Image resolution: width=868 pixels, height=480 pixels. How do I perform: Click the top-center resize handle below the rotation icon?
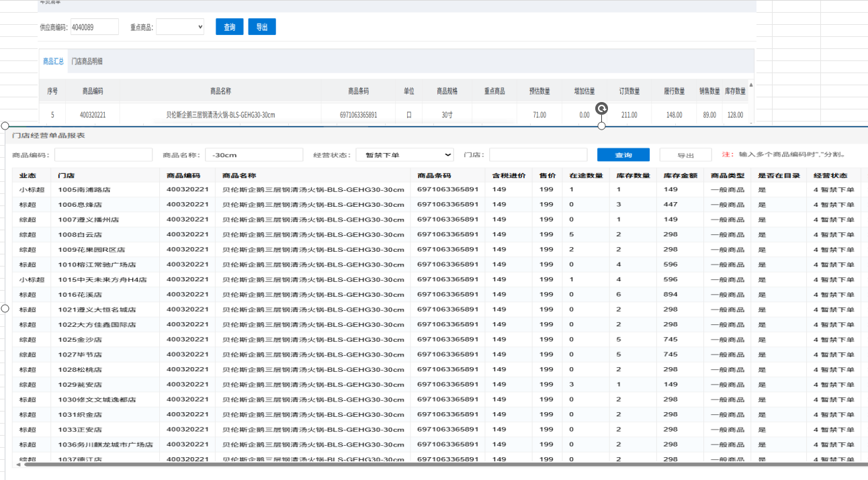tap(601, 126)
